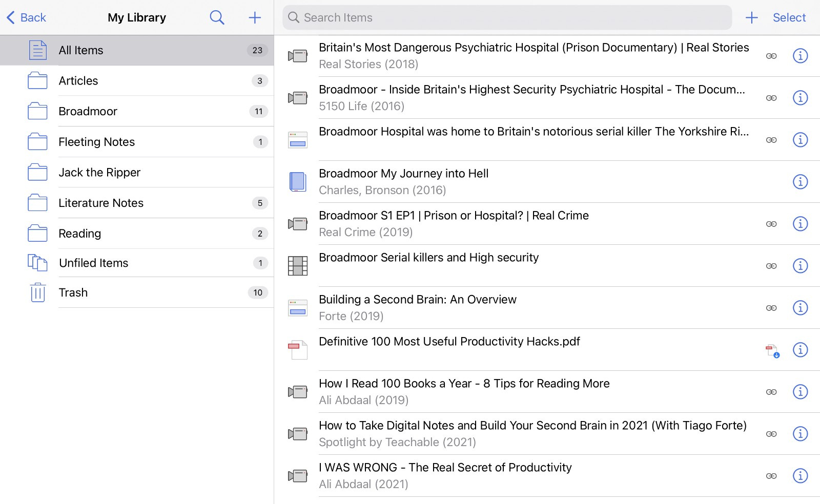Open the All Items collection
This screenshot has height=504, width=820.
coord(137,50)
